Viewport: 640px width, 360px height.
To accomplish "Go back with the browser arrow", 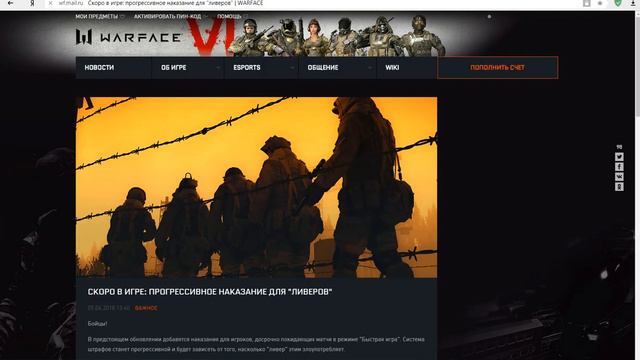I will [11, 3].
